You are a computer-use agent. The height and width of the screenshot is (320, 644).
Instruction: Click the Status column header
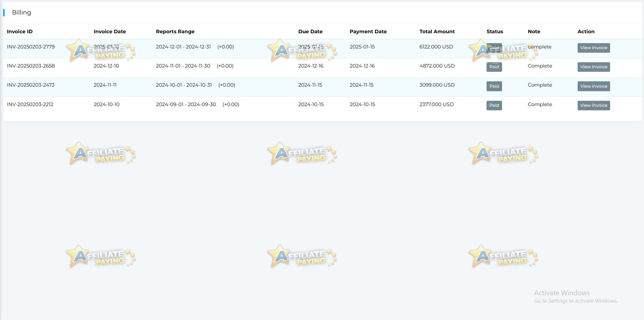[495, 31]
